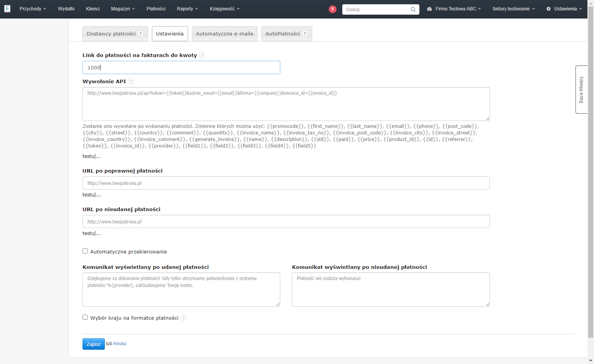This screenshot has height=364, width=594.
Task: Click the Fakturownia logo icon
Action: click(x=7, y=8)
